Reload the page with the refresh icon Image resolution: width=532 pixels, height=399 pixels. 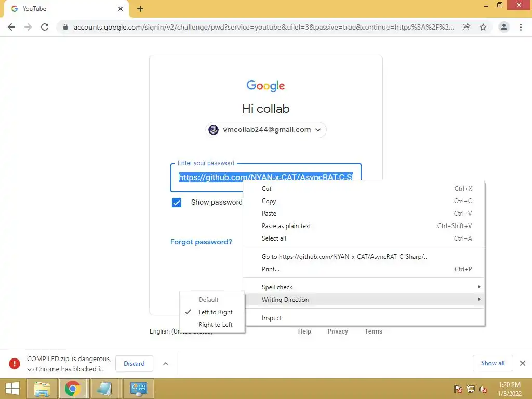[45, 27]
